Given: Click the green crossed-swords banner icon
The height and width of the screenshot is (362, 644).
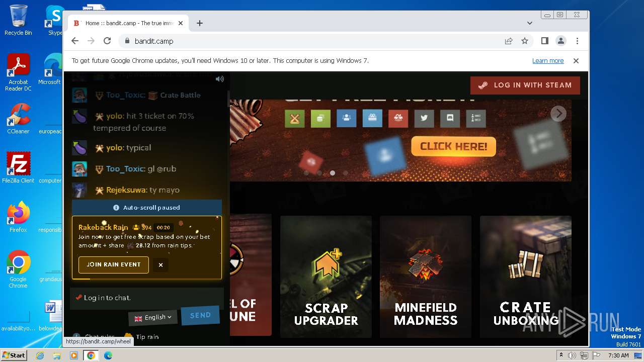Looking at the screenshot, I should [295, 119].
